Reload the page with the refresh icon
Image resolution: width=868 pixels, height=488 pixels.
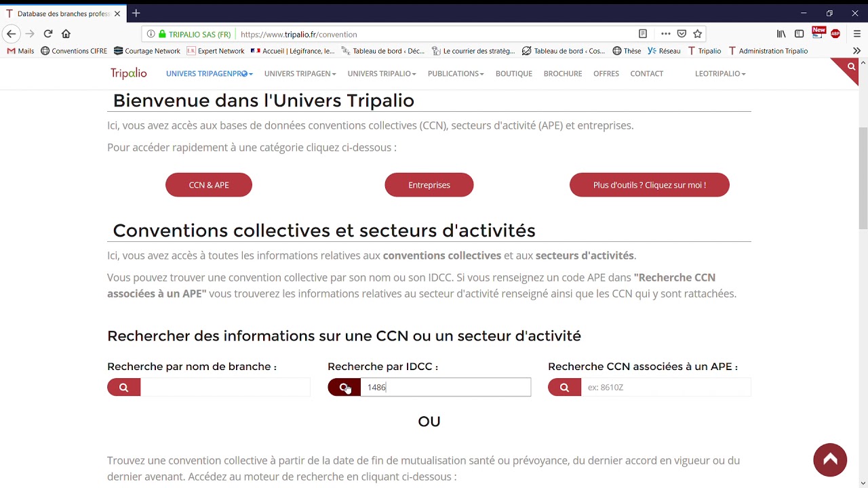tap(48, 34)
